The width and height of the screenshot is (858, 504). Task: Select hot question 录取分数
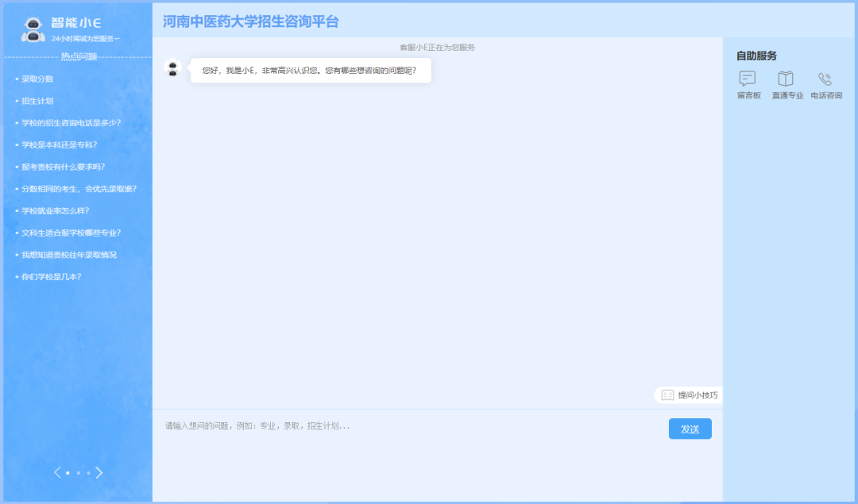point(37,79)
